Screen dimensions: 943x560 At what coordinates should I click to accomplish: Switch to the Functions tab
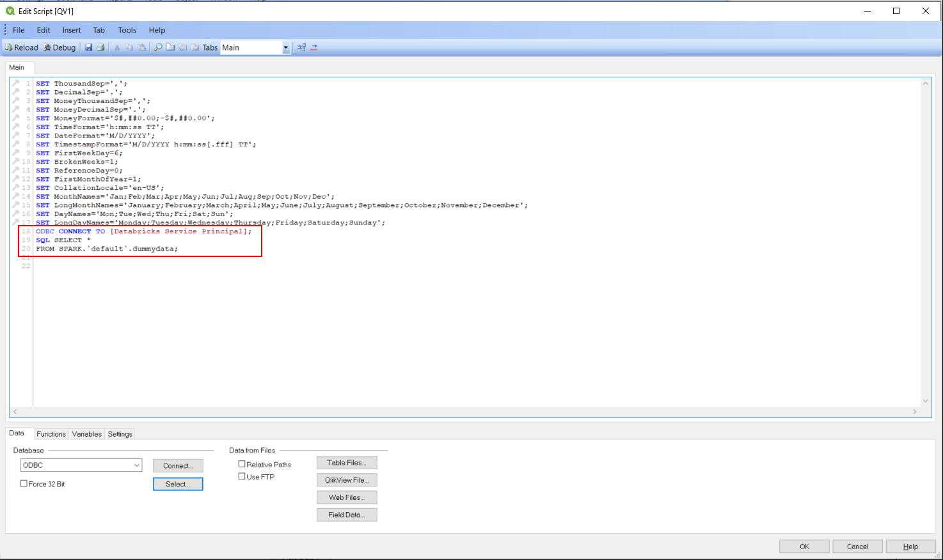[51, 434]
